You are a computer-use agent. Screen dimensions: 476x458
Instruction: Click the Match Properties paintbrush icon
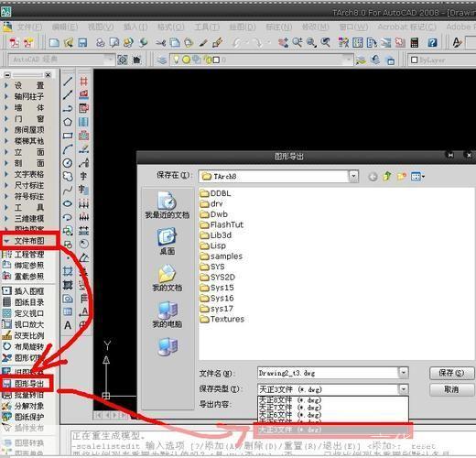pyautogui.click(x=217, y=42)
